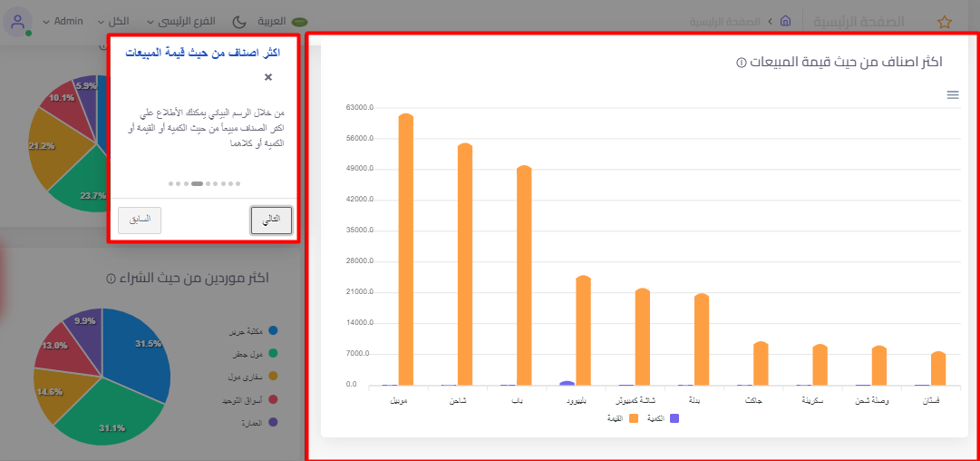Close the tour popup with the X
The image size is (980, 461).
(268, 78)
